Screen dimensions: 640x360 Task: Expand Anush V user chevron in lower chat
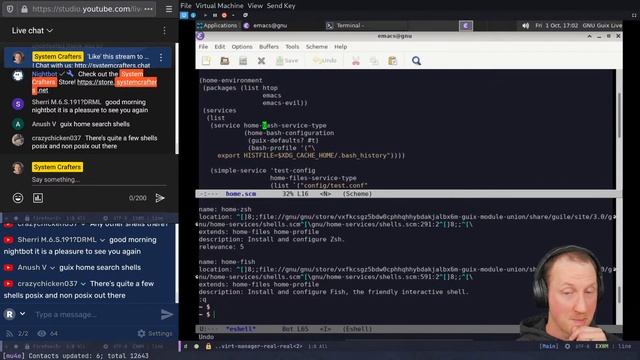click(52, 268)
